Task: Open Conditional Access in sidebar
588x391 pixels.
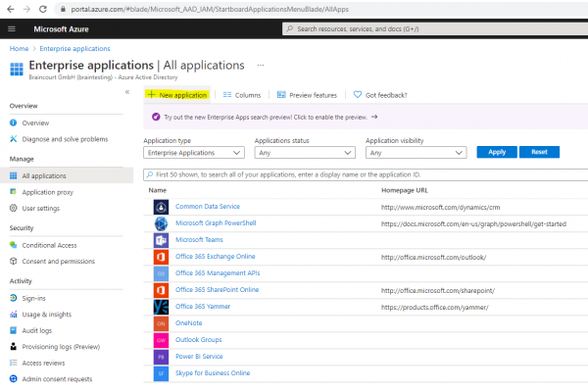Action: [49, 245]
